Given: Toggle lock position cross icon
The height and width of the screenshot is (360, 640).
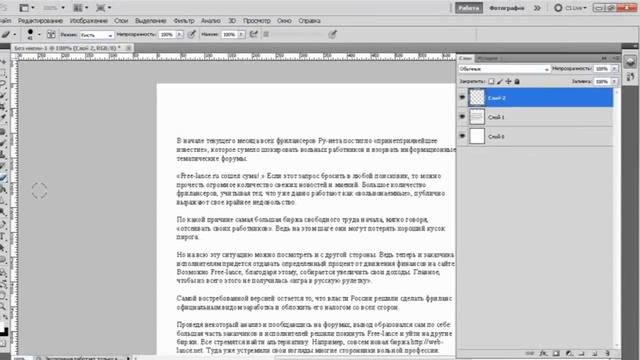Looking at the screenshot, I should 508,82.
